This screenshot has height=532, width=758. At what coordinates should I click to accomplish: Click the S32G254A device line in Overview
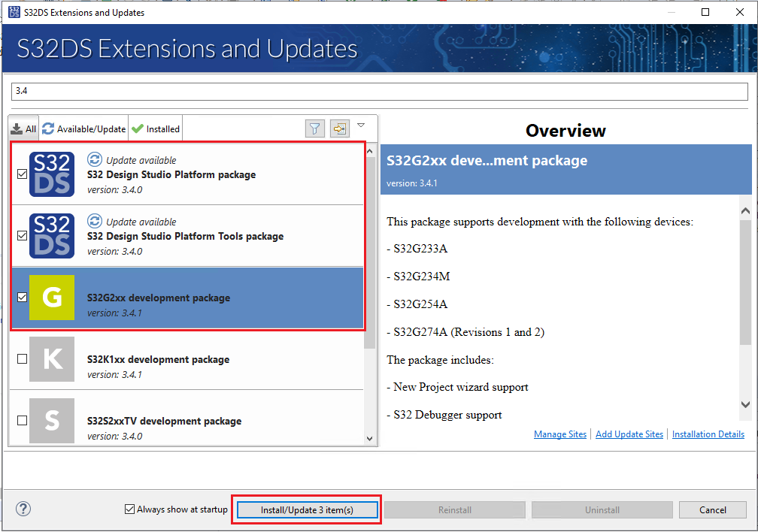click(x=417, y=304)
